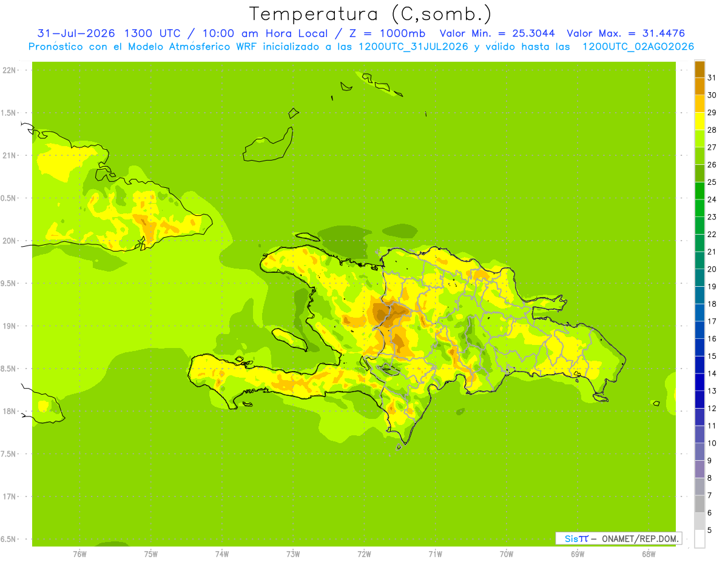The width and height of the screenshot is (728, 562).
Task: Click the blue color bar segment between 15 and 16
Action: coord(699,348)
